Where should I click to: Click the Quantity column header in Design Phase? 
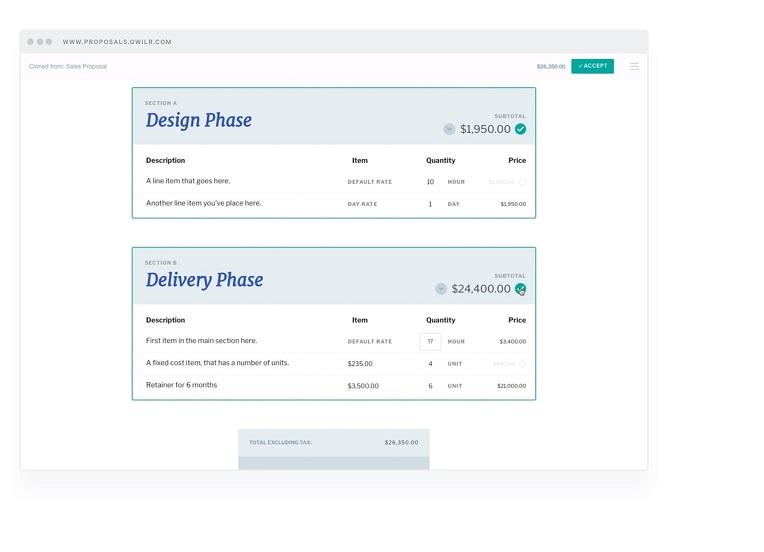[x=440, y=160]
